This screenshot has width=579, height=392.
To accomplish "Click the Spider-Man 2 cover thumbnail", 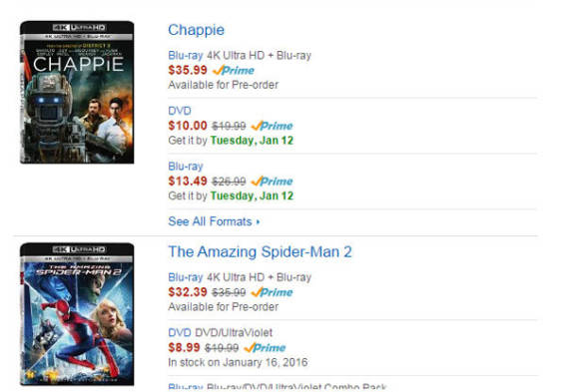I will pos(77,314).
